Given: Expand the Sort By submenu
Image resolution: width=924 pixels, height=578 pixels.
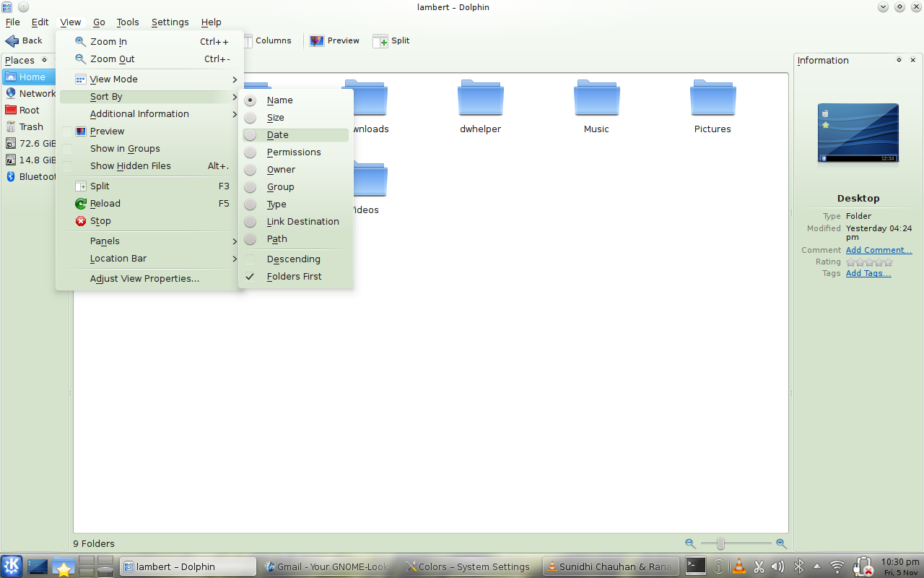Looking at the screenshot, I should point(149,97).
